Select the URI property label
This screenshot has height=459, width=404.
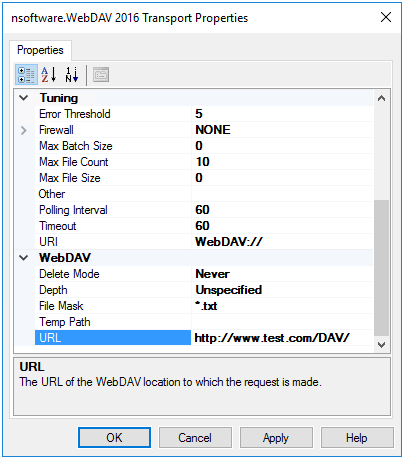113,242
